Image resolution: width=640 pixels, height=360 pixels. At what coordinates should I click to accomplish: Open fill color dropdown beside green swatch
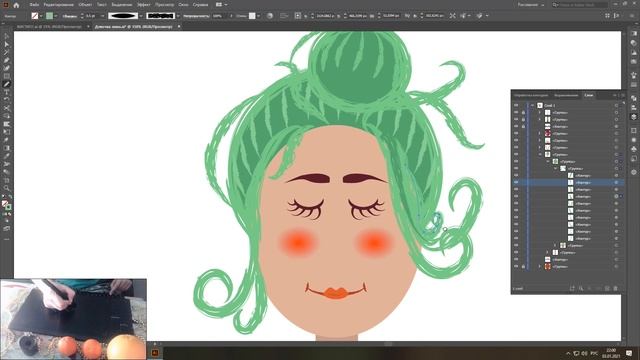56,16
